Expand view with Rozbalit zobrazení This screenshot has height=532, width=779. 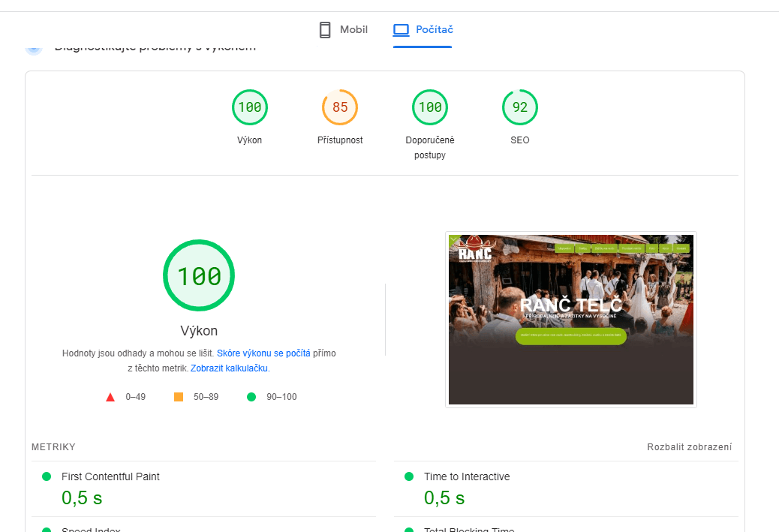click(689, 447)
